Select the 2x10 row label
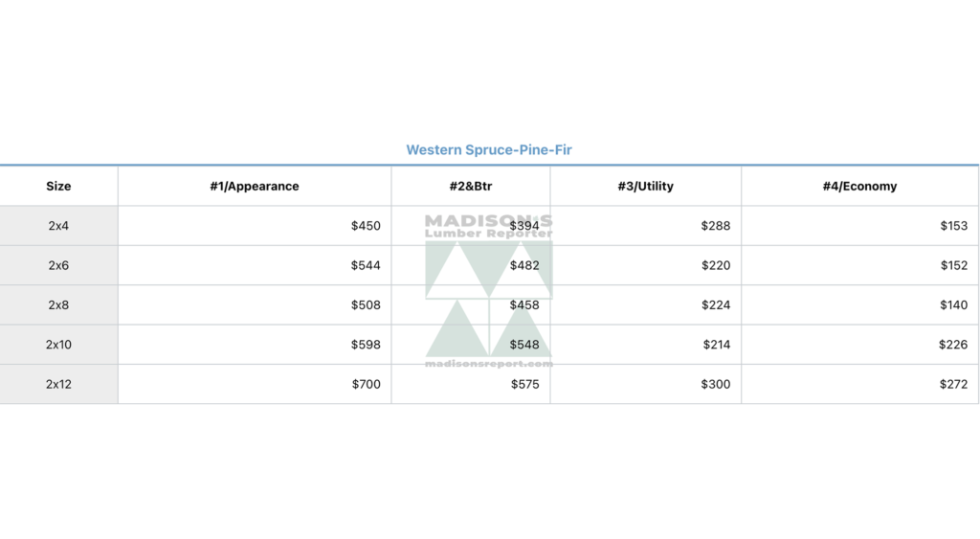Viewport: 980px width, 539px height. tap(58, 345)
